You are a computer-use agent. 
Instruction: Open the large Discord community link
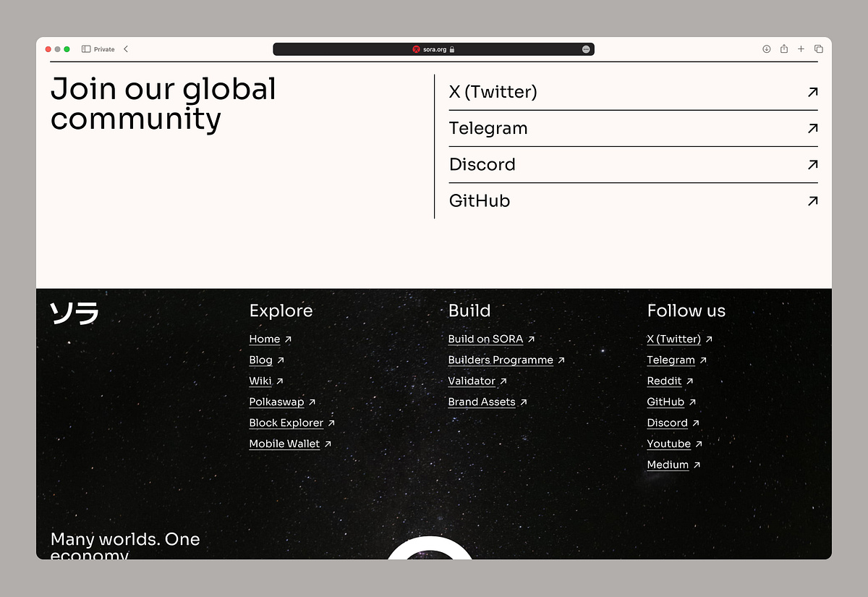[x=482, y=164]
